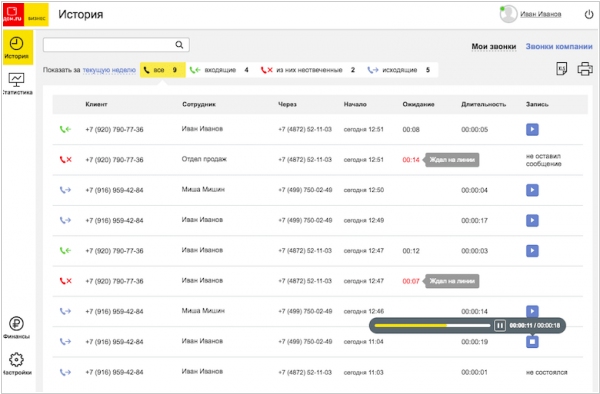Open Иван Иванов profile link
This screenshot has width=600, height=394.
[x=540, y=14]
